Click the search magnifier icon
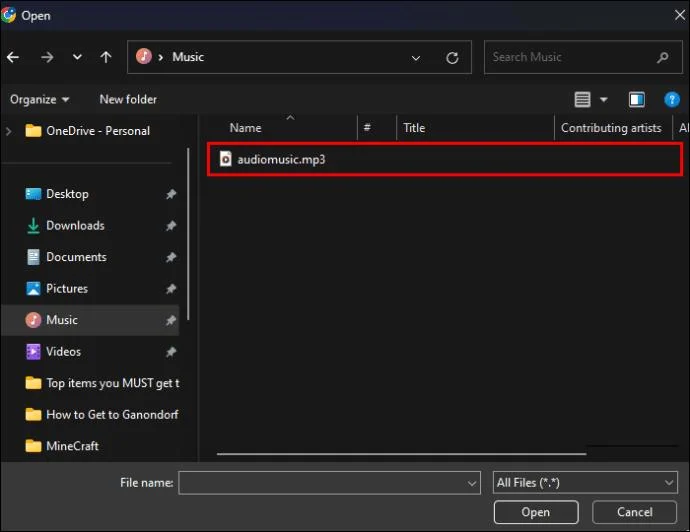This screenshot has height=532, width=690. 662,57
